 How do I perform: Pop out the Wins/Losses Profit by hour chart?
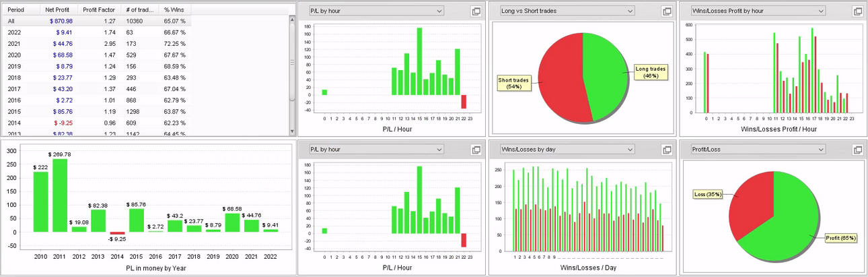coord(858,11)
